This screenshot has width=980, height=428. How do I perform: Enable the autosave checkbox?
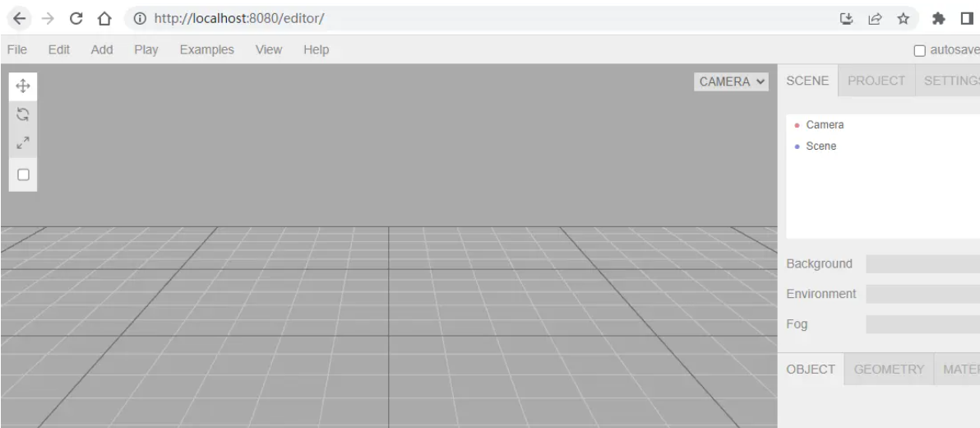[919, 51]
